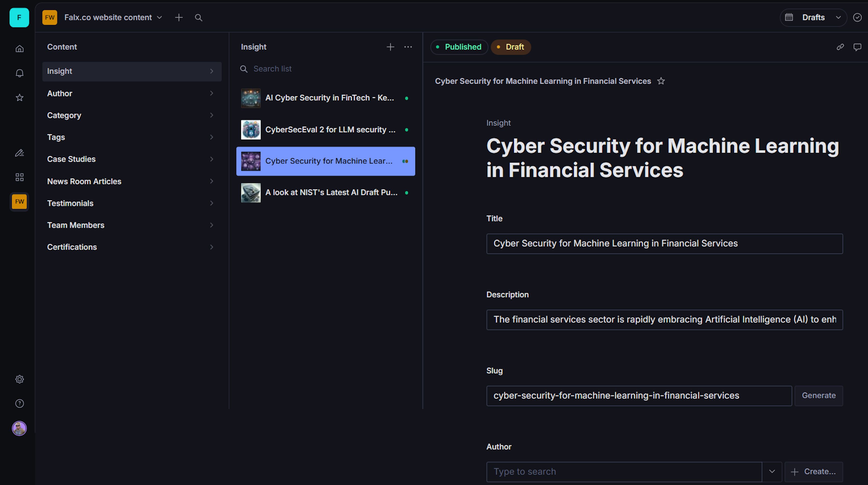This screenshot has height=485, width=868.
Task: Star the Cyber Security document title
Action: (x=661, y=81)
